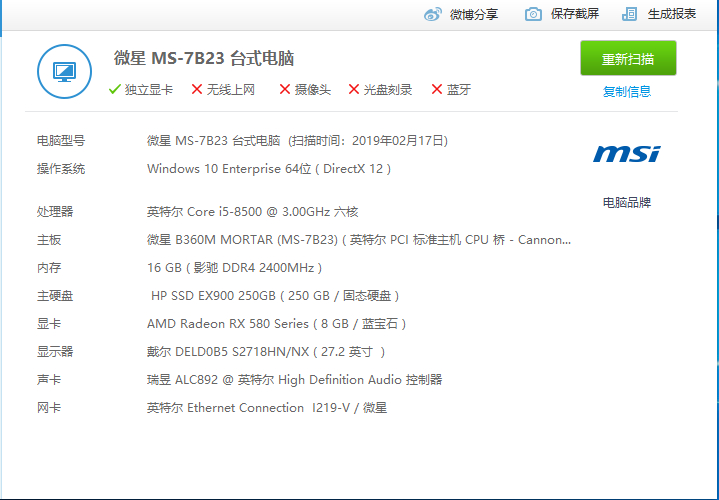Select 保存截屏 to save screenshot
Screen dimensions: 719x500
click(575, 14)
